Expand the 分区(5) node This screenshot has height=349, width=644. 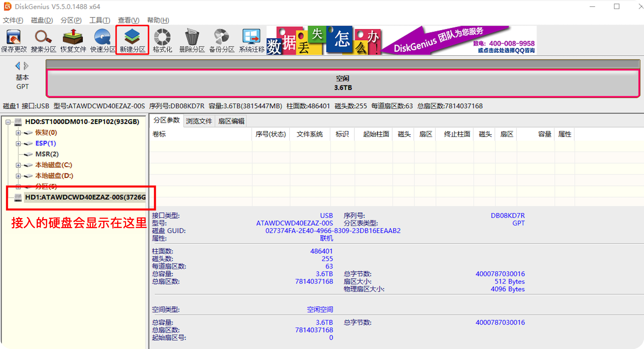pos(18,187)
